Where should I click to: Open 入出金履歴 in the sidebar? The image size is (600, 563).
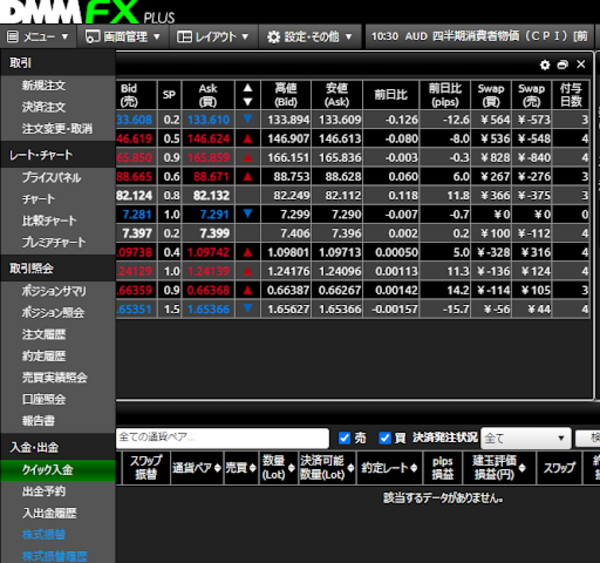(49, 513)
